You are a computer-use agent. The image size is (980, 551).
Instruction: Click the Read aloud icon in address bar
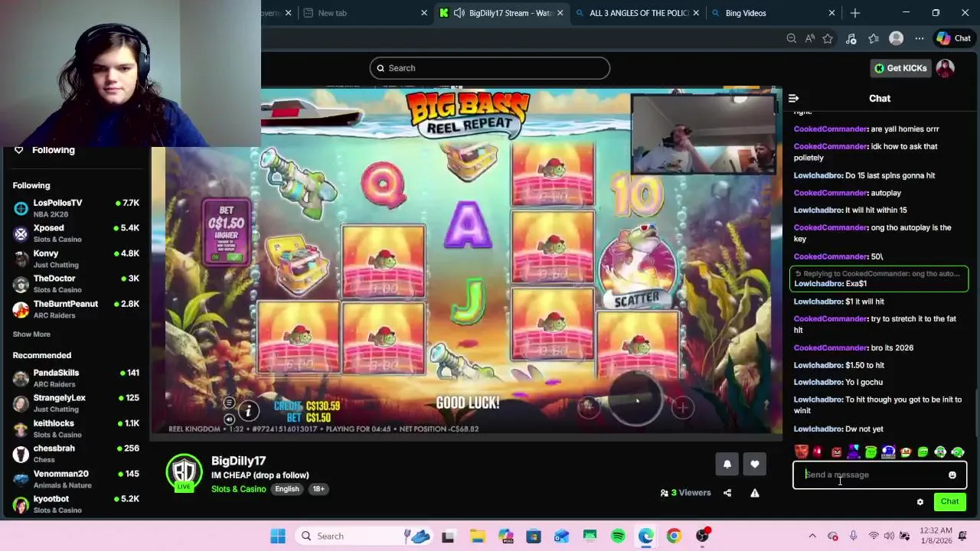[810, 38]
